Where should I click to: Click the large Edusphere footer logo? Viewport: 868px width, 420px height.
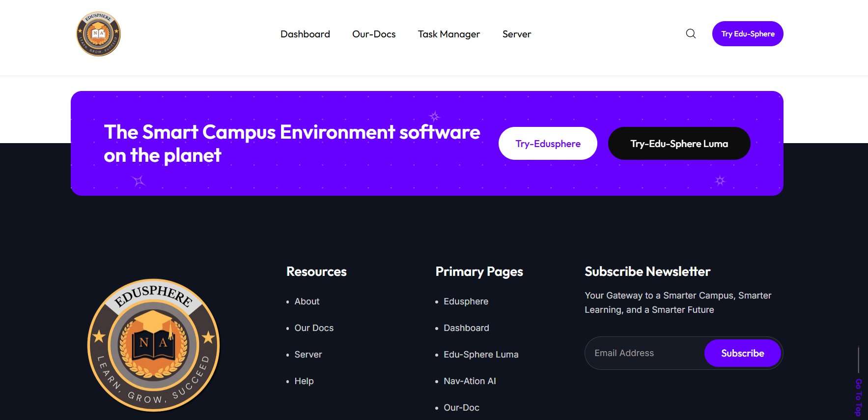[x=154, y=345]
